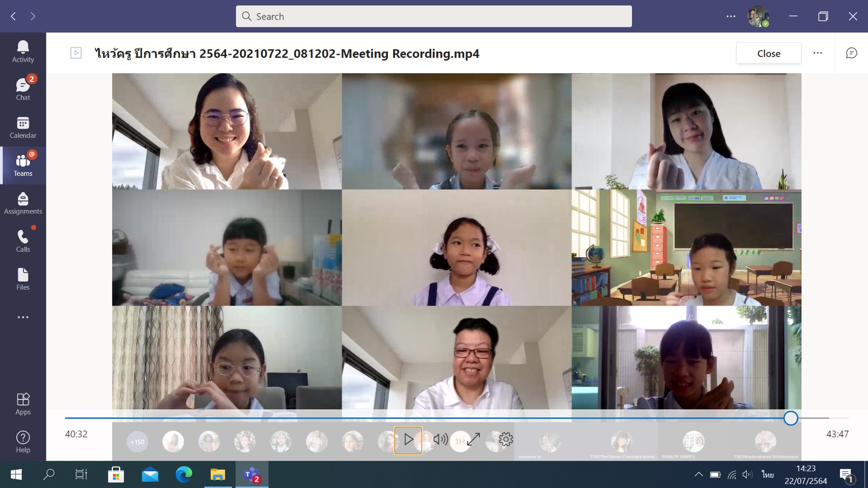868x488 pixels.
Task: Open Windows Start menu
Action: coord(16,474)
